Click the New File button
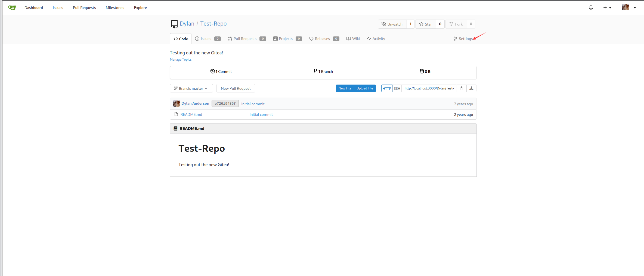 345,88
